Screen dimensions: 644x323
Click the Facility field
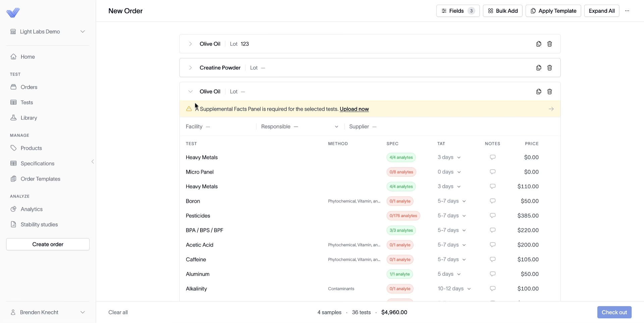click(218, 126)
